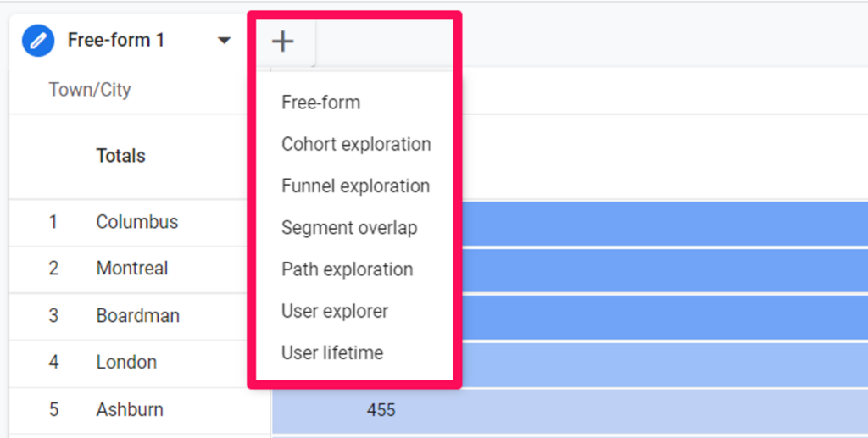The width and height of the screenshot is (868, 438).
Task: Select the London row
Action: click(x=140, y=363)
